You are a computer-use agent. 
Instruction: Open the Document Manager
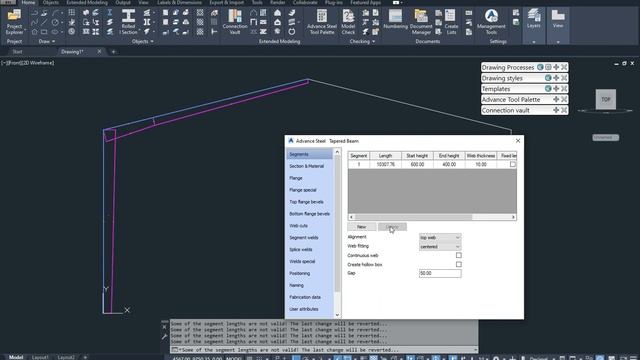421,21
